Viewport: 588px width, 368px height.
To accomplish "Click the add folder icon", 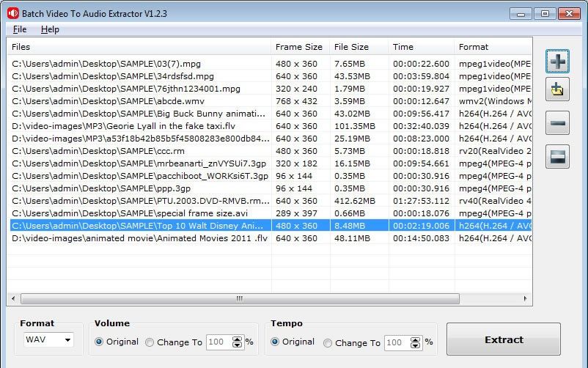I will (x=557, y=89).
